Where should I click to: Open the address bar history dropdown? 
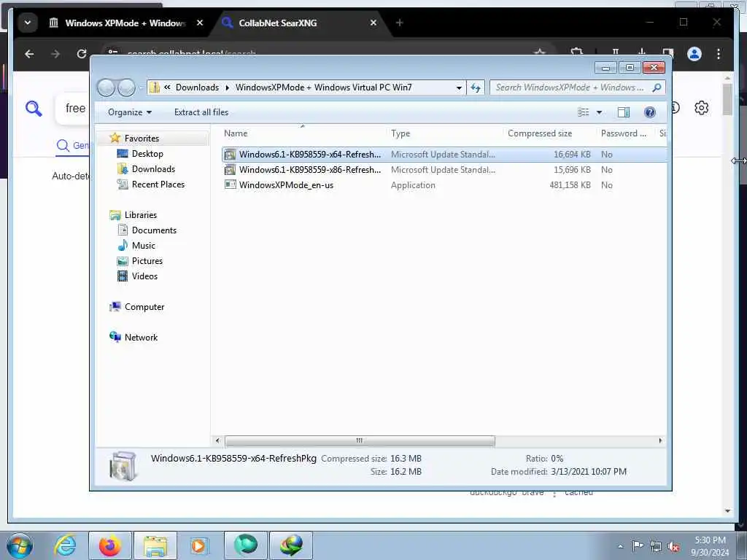point(459,87)
